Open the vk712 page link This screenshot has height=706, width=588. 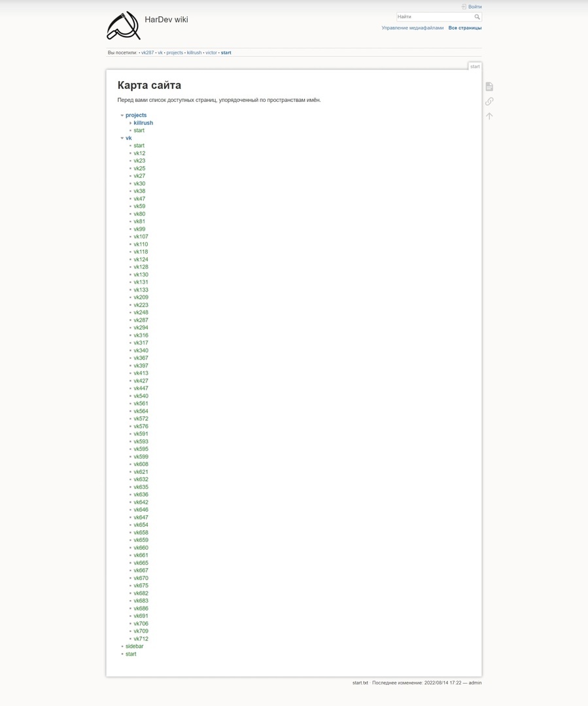tap(141, 639)
